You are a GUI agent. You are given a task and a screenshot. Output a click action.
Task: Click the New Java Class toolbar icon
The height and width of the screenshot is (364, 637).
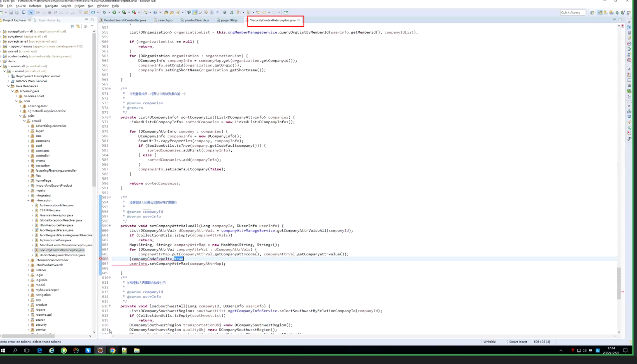pos(155,12)
